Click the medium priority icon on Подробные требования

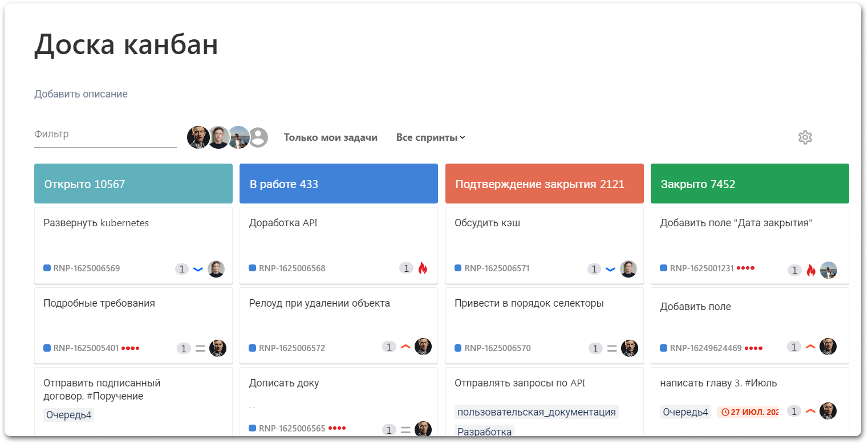pos(200,349)
